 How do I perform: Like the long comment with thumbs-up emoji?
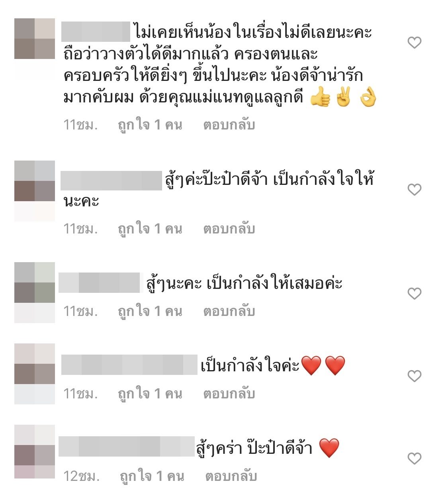[415, 43]
